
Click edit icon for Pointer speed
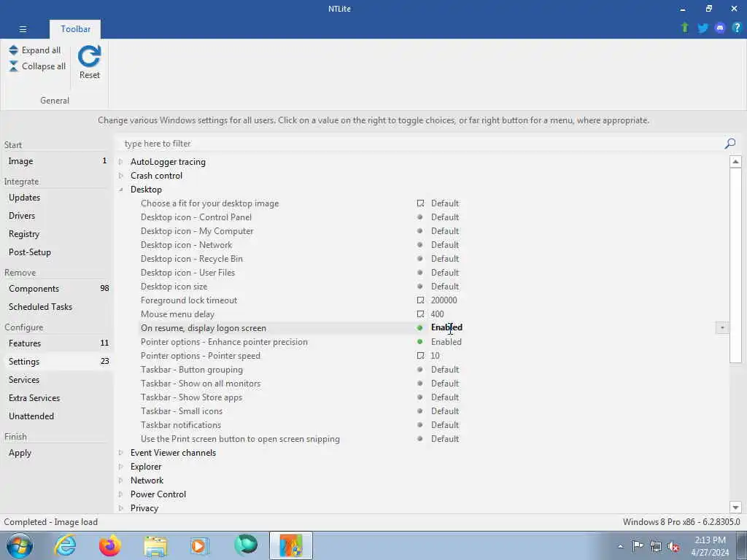420,355
